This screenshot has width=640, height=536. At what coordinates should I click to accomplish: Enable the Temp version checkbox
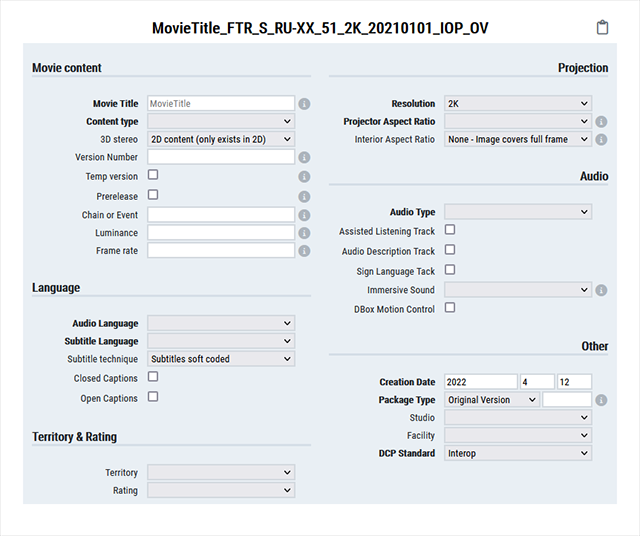pyautogui.click(x=153, y=175)
